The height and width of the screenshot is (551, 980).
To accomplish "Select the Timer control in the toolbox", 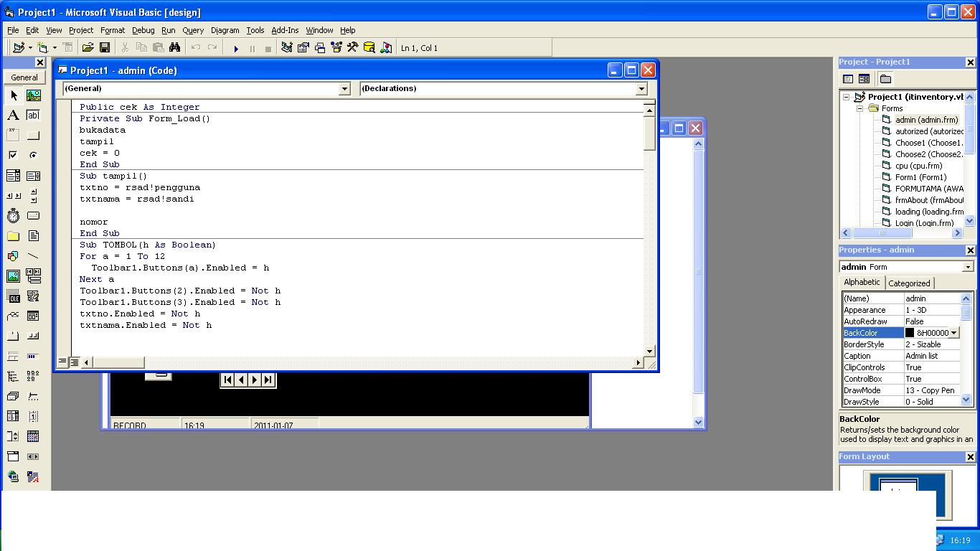I will point(13,215).
